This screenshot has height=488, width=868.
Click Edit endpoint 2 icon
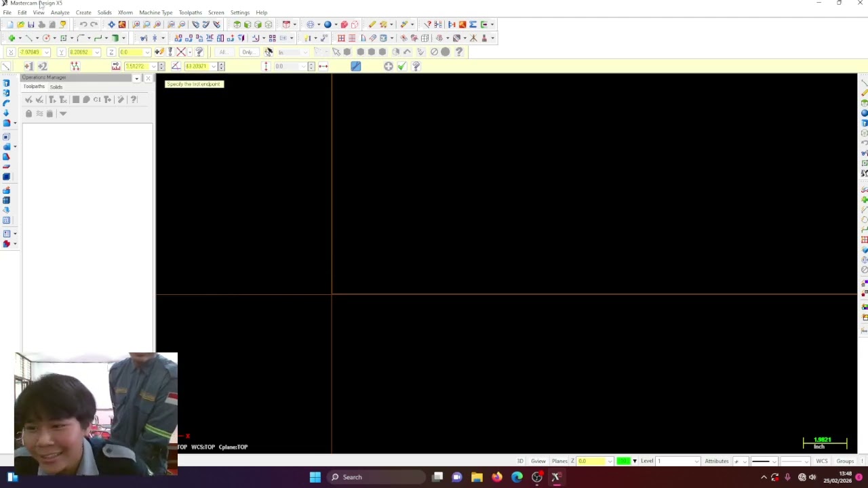[42, 66]
